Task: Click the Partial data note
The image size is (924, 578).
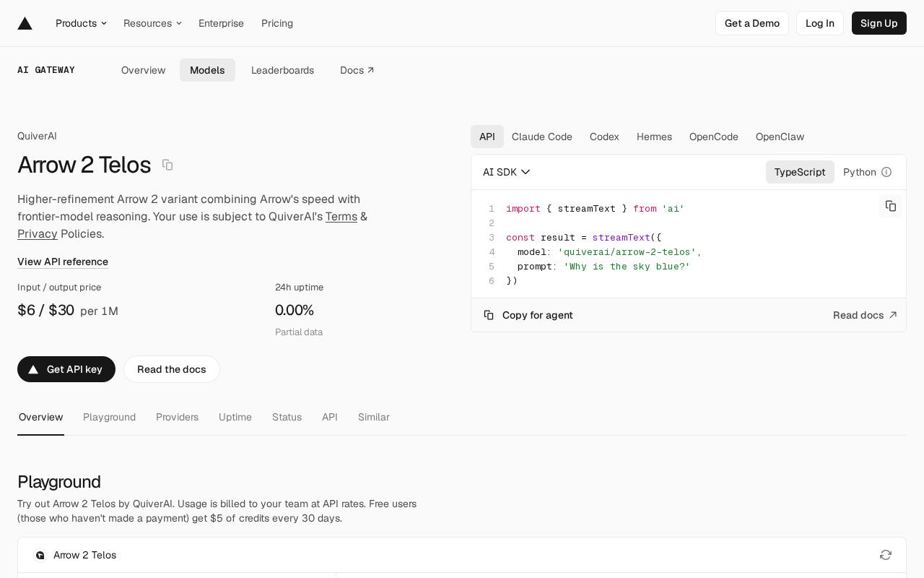Action: pos(299,332)
